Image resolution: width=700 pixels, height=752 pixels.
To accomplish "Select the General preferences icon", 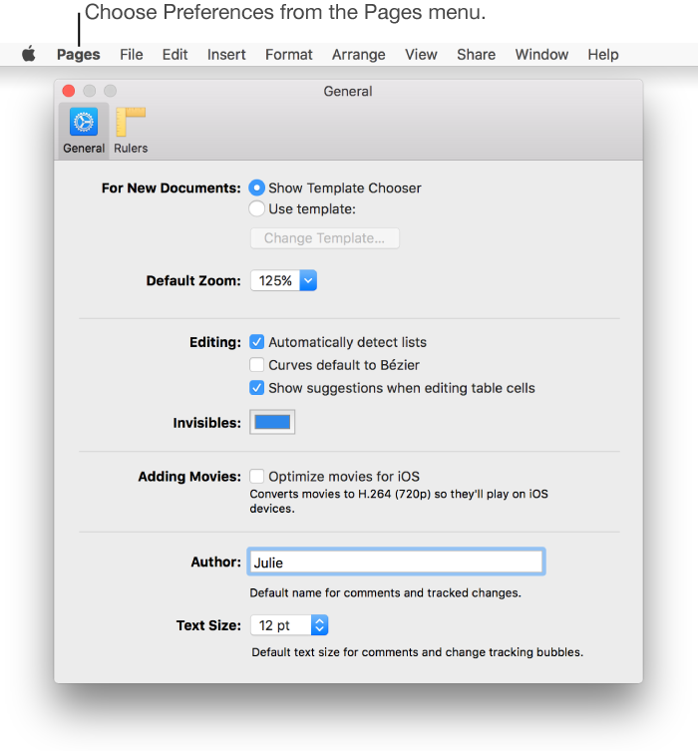I will pos(84,131).
